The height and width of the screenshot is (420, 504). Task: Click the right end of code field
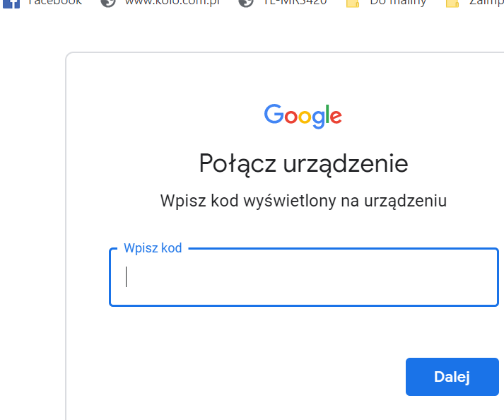488,277
